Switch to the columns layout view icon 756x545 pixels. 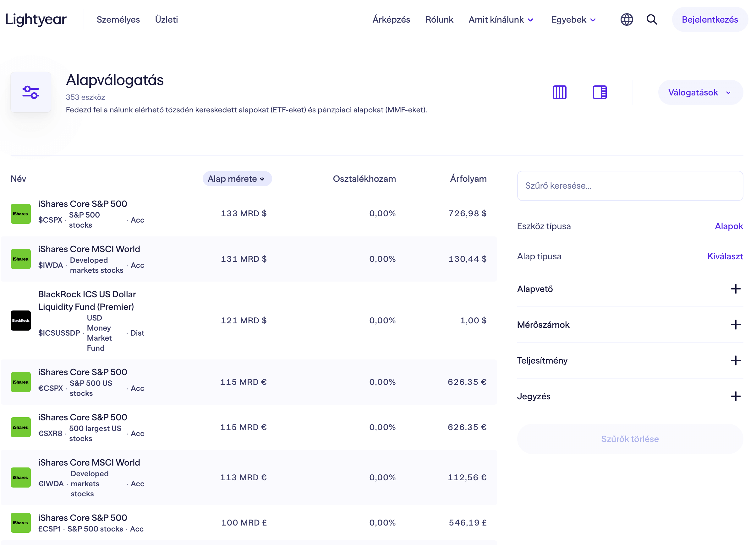click(559, 92)
